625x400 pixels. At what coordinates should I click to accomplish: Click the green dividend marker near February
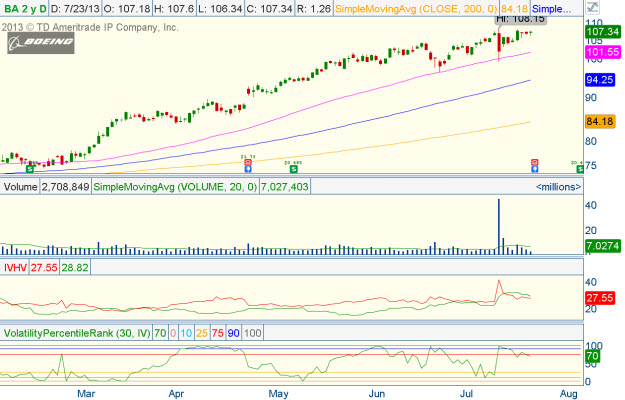[x=30, y=169]
